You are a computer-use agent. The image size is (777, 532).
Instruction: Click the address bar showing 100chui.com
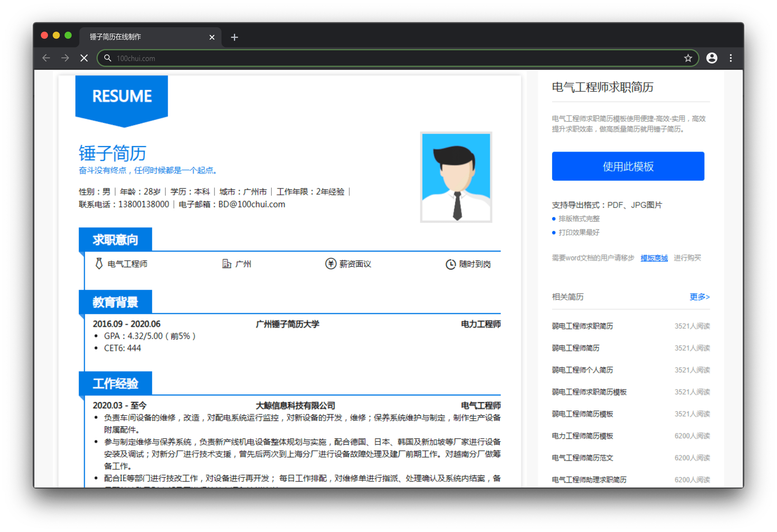[398, 58]
